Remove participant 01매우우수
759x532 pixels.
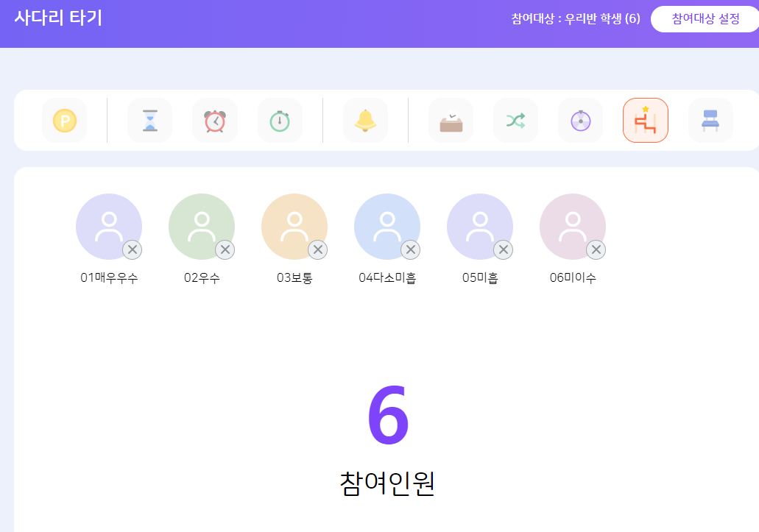click(x=133, y=250)
